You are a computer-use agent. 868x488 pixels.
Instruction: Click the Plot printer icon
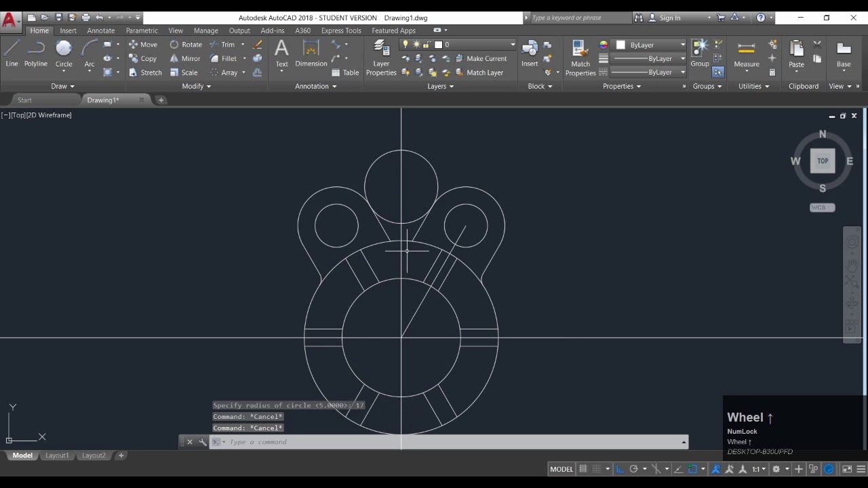(85, 18)
